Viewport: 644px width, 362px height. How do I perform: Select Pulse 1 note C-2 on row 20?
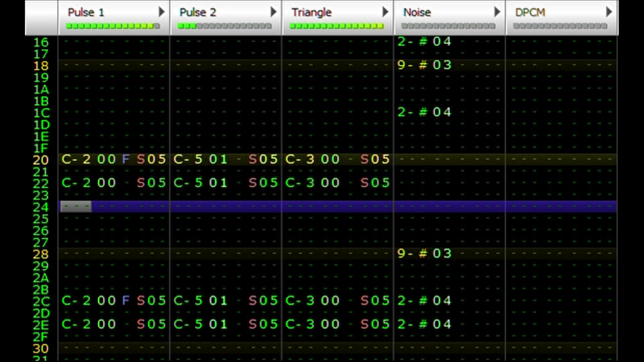(x=76, y=160)
